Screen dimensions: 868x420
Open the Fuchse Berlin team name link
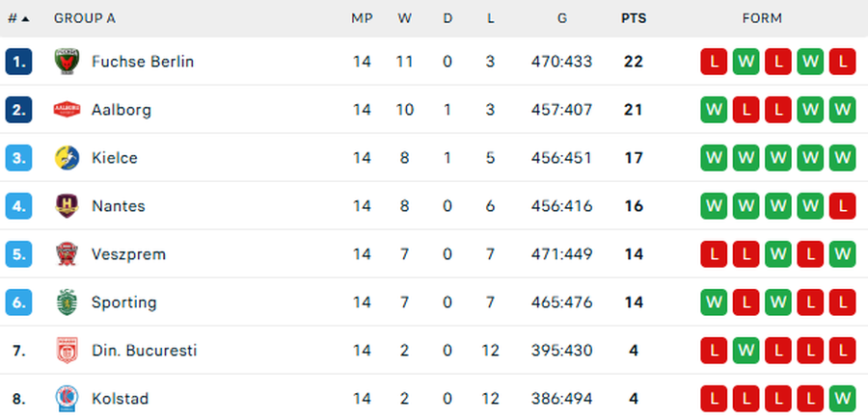pyautogui.click(x=143, y=62)
